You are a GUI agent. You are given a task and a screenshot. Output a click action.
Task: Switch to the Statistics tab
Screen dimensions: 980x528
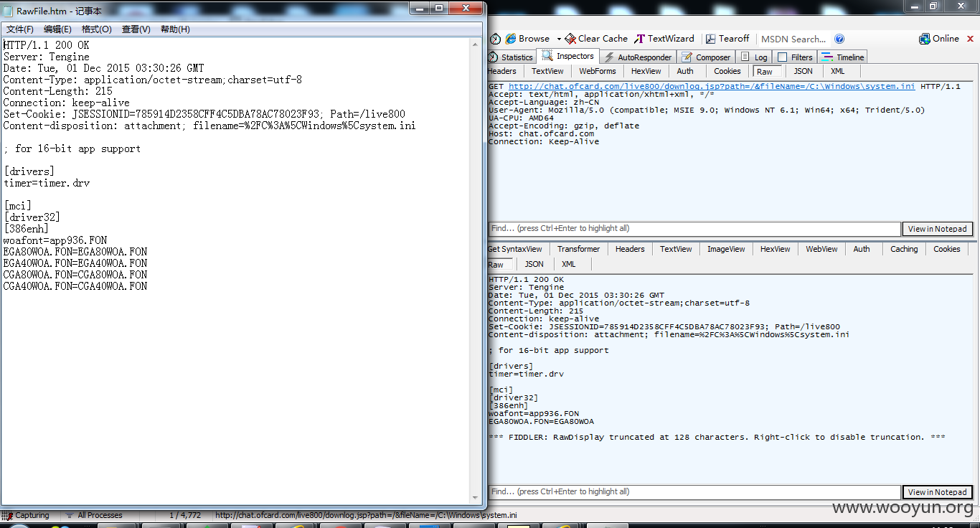tap(511, 57)
